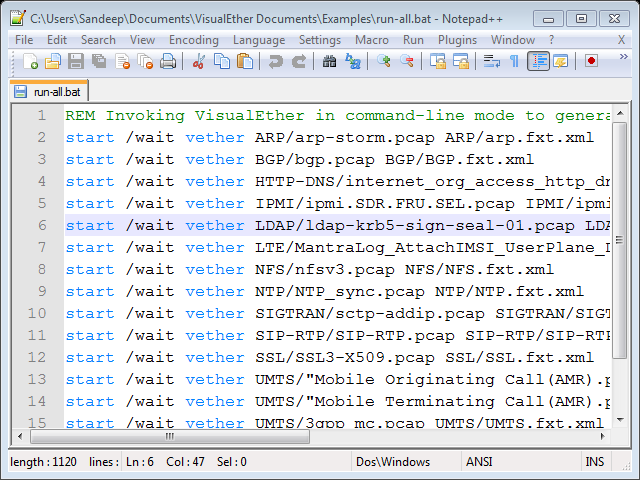Image resolution: width=640 pixels, height=480 pixels.
Task: Open a file using the folder icon
Action: point(53,61)
